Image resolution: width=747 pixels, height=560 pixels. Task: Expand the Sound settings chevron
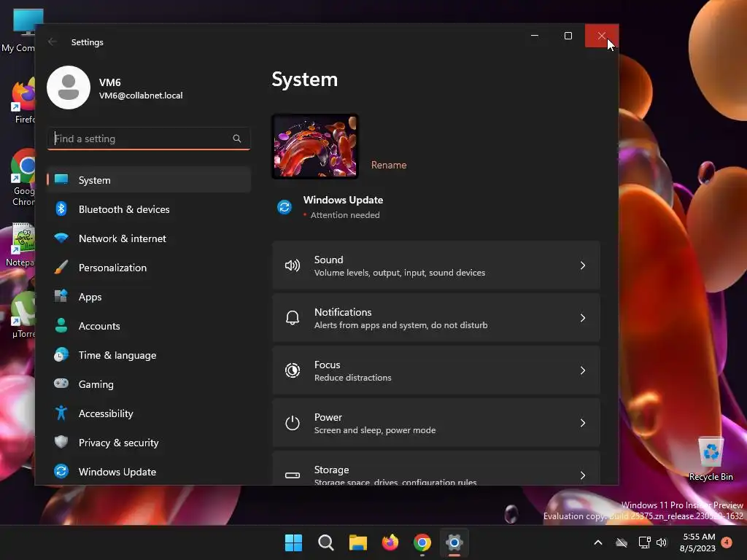583,265
